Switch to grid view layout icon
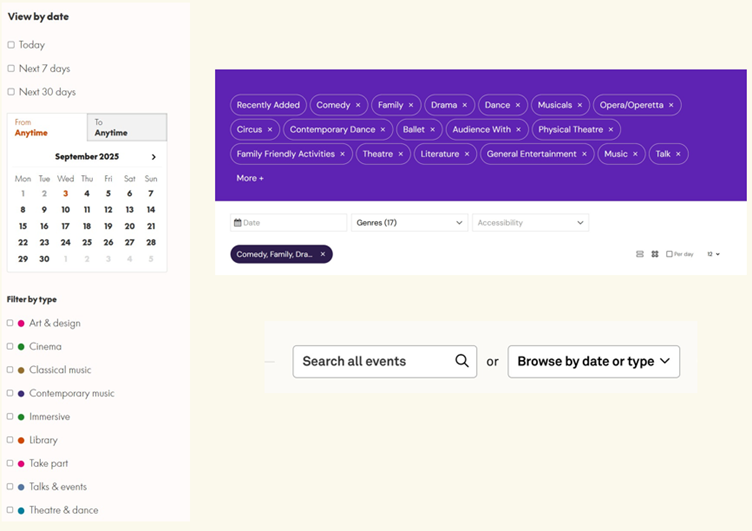This screenshot has height=531, width=752. coord(655,254)
